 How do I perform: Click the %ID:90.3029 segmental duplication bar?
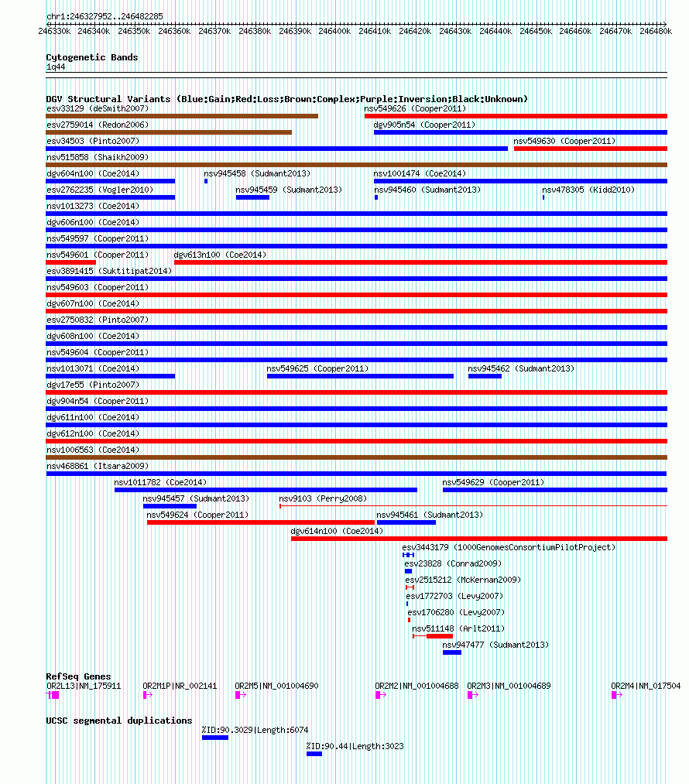[215, 738]
